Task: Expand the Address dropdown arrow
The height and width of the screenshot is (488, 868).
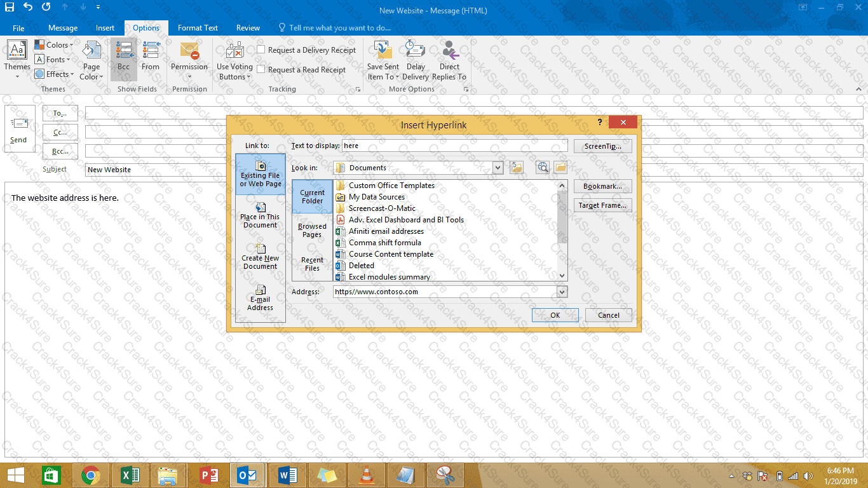Action: [561, 292]
